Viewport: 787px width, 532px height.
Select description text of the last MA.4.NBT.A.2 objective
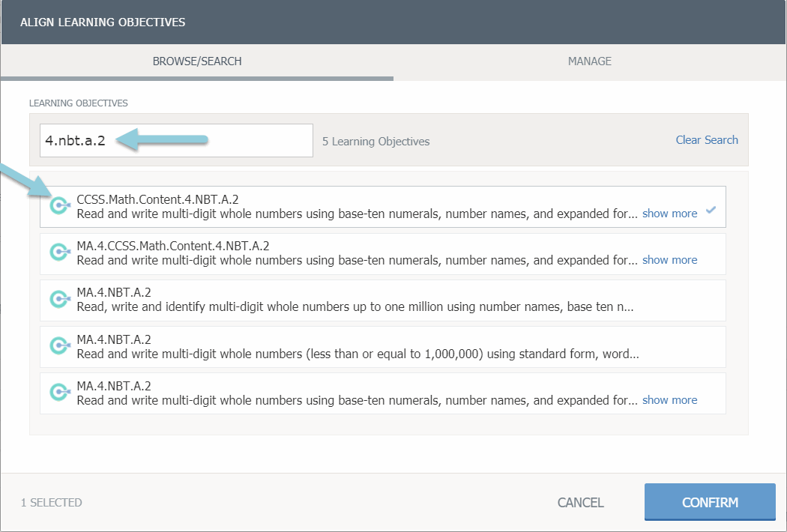coord(357,400)
